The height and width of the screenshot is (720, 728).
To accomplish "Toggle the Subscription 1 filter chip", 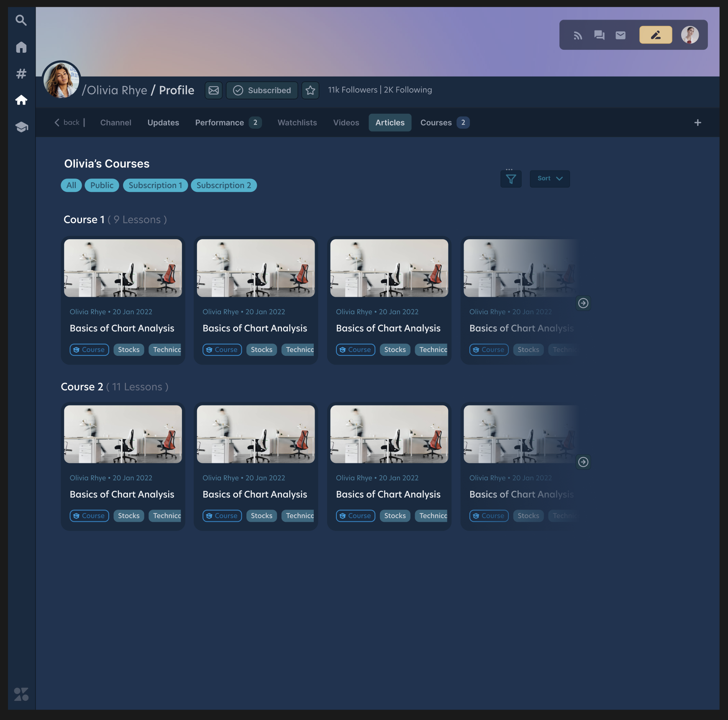I will click(155, 185).
